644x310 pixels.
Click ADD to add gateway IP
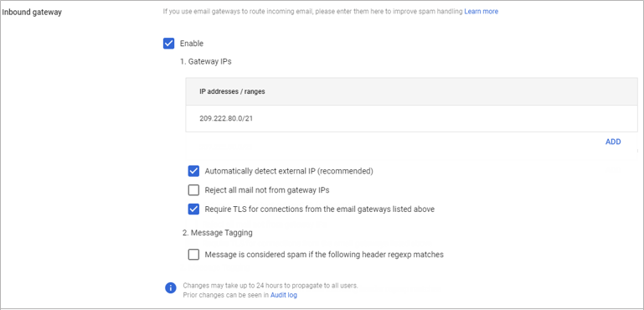point(613,142)
